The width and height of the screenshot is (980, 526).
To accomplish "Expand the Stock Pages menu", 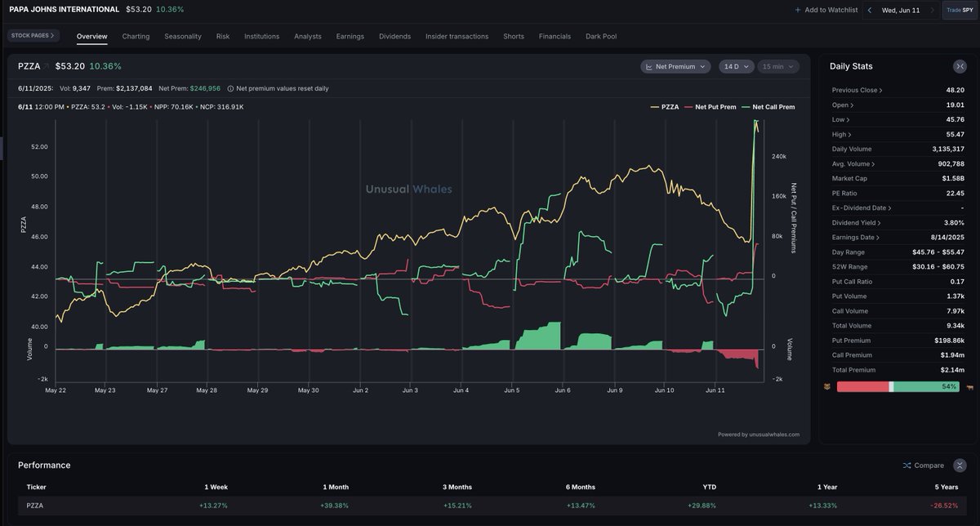I will 33,36.
